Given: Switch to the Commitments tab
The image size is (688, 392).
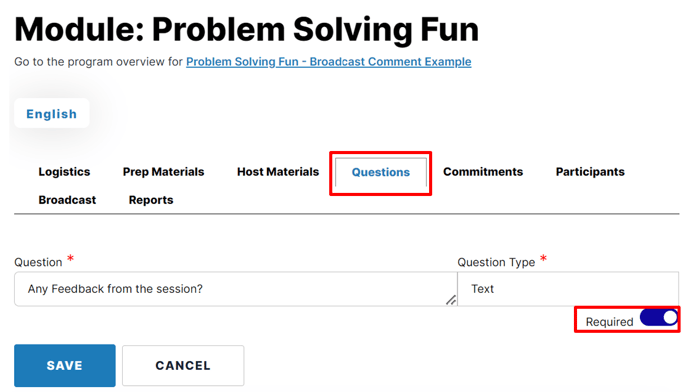Looking at the screenshot, I should tap(483, 172).
